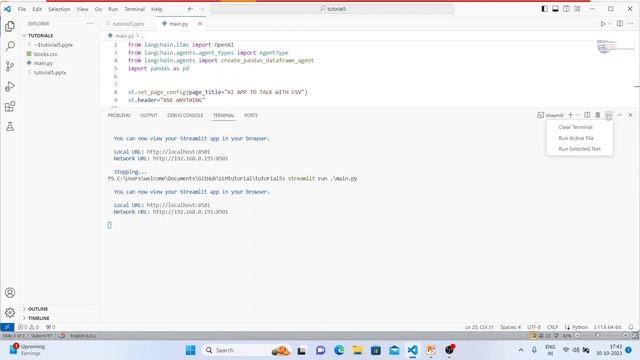Open the Help menu
This screenshot has width=640, height=360.
coord(157,9)
